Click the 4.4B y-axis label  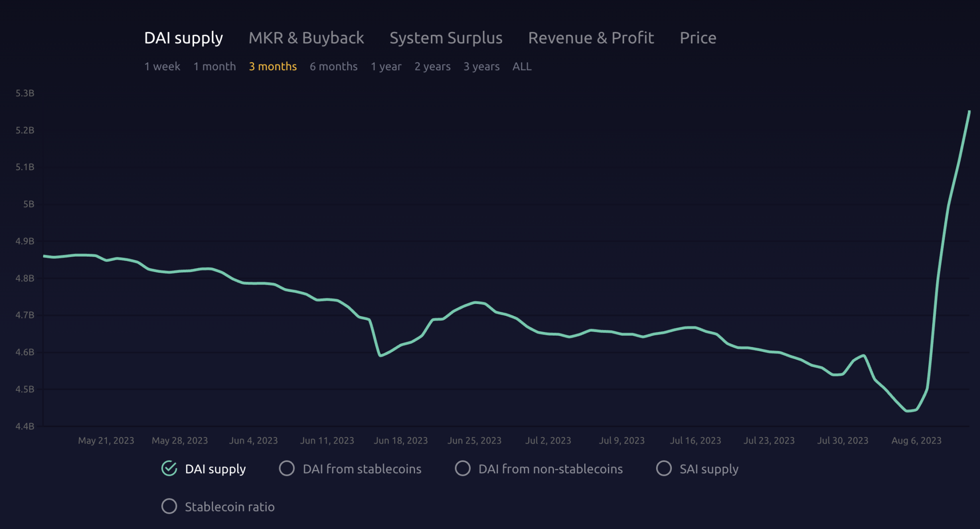pyautogui.click(x=25, y=426)
